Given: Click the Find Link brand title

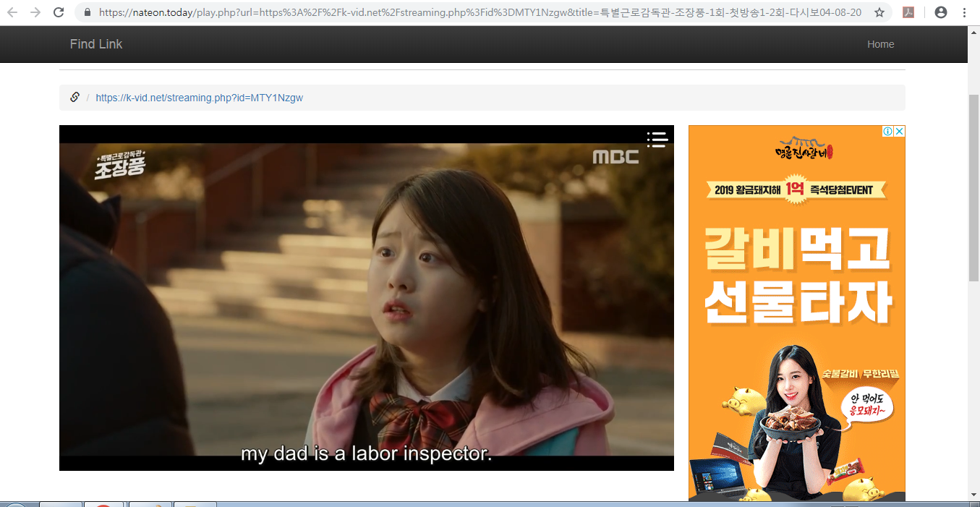Looking at the screenshot, I should [x=96, y=44].
